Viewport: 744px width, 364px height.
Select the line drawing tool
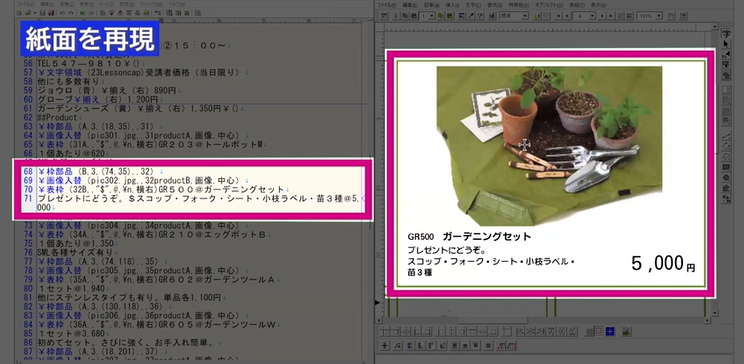point(725,136)
